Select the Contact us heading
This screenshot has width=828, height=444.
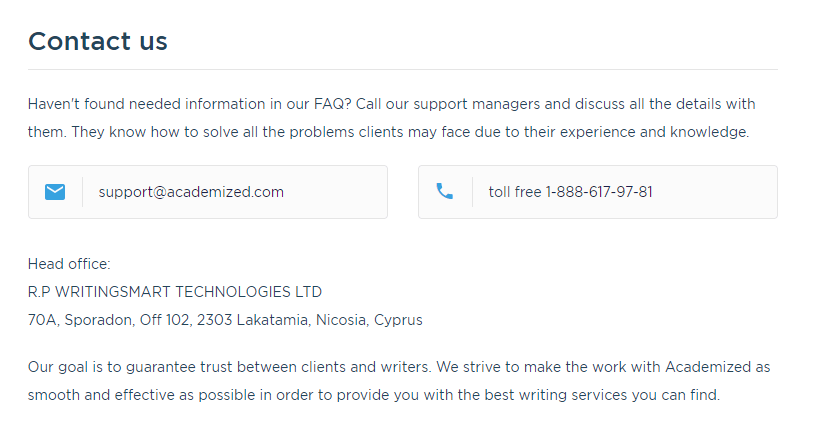click(x=98, y=41)
